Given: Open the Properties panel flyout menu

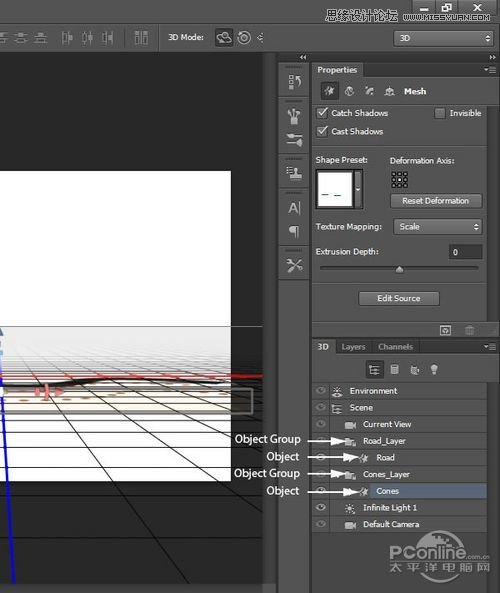Looking at the screenshot, I should tap(490, 70).
